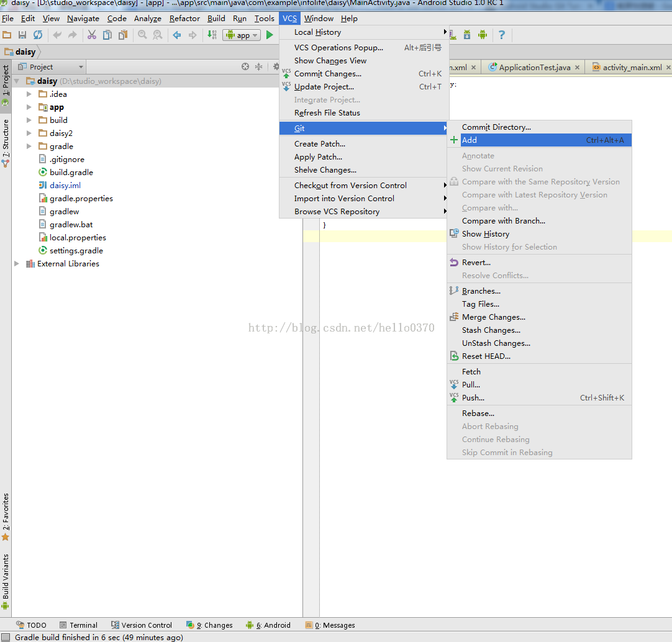Choose Local History in VCS menu
672x642 pixels.
tap(365, 32)
